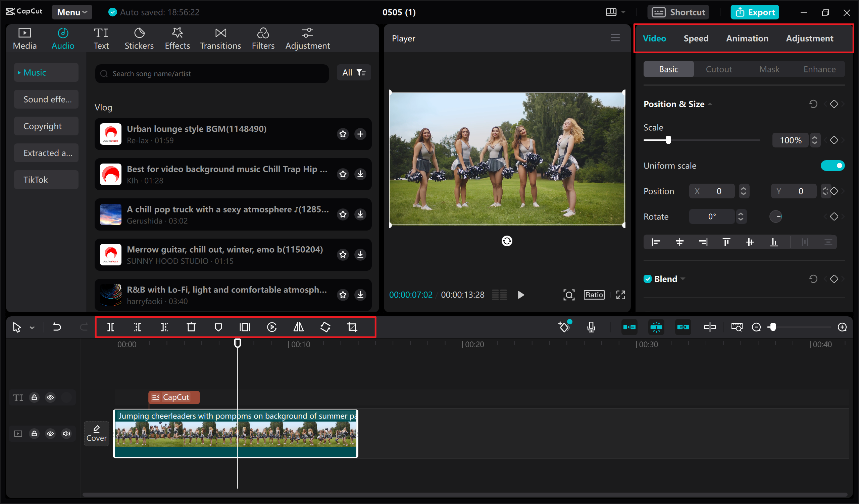This screenshot has width=859, height=504.
Task: Select the Split tool in the timeline toolbar
Action: coord(110,327)
